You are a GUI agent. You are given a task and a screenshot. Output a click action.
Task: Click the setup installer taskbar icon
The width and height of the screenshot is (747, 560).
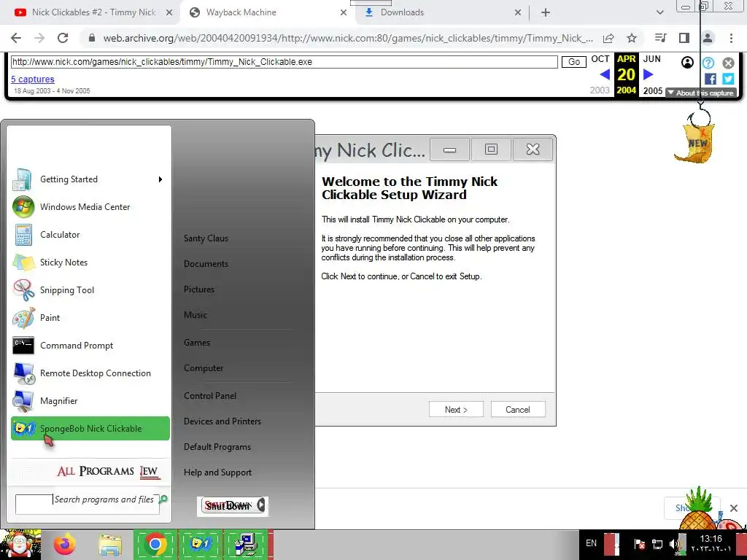click(x=246, y=544)
